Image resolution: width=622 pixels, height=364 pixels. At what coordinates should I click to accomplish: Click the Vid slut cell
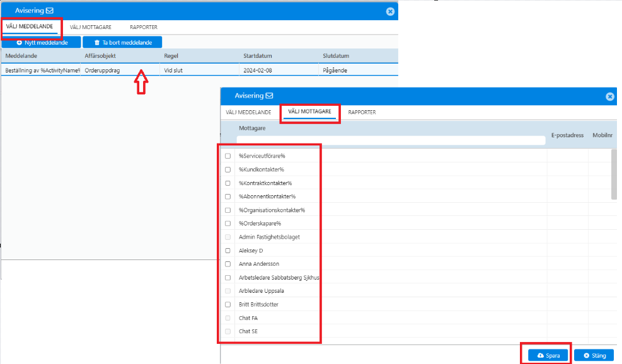click(200, 70)
